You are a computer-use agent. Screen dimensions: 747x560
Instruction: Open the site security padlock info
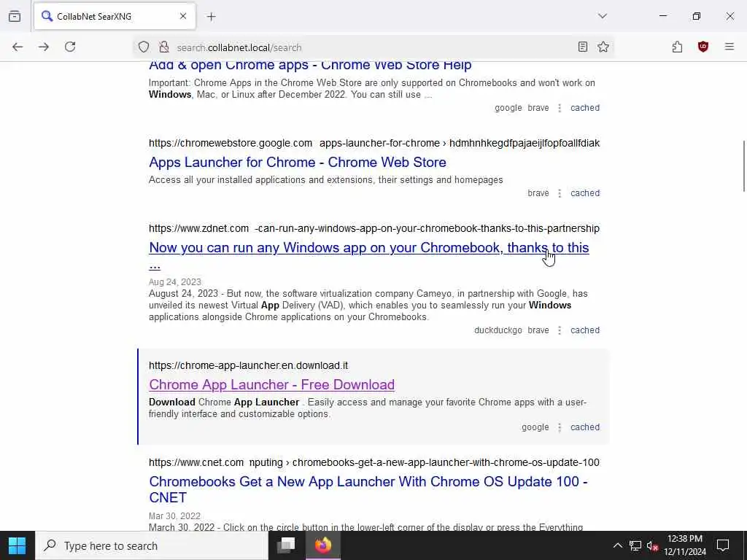click(x=164, y=47)
